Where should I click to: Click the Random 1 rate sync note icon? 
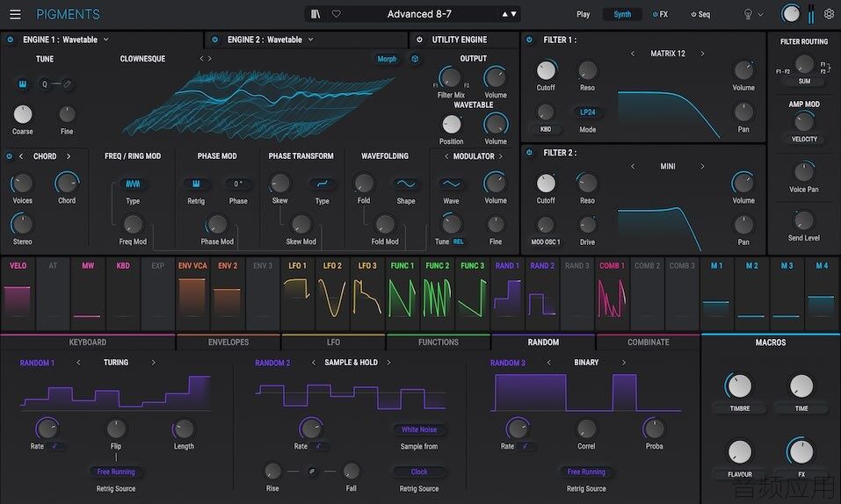tap(54, 446)
